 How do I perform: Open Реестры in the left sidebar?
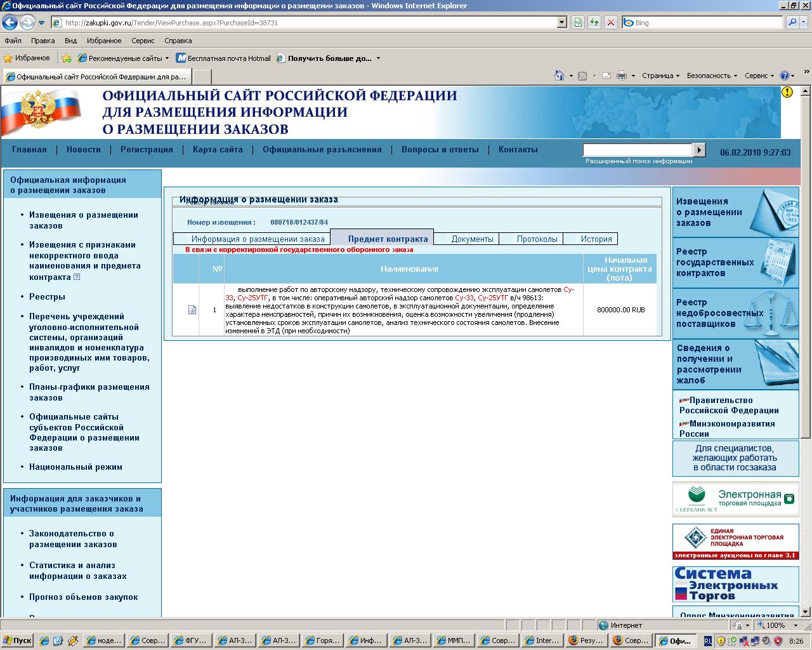tap(47, 296)
